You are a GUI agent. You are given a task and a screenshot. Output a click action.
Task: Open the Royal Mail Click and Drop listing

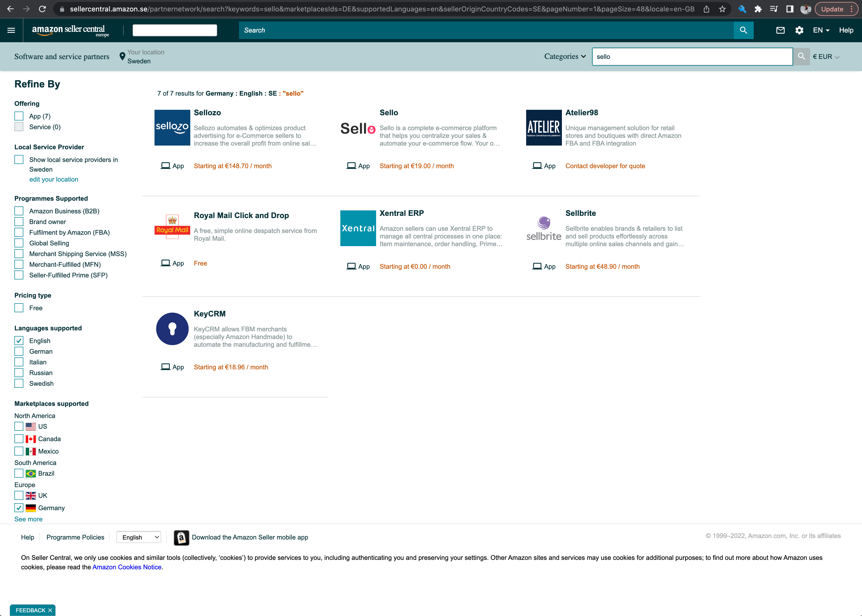241,215
